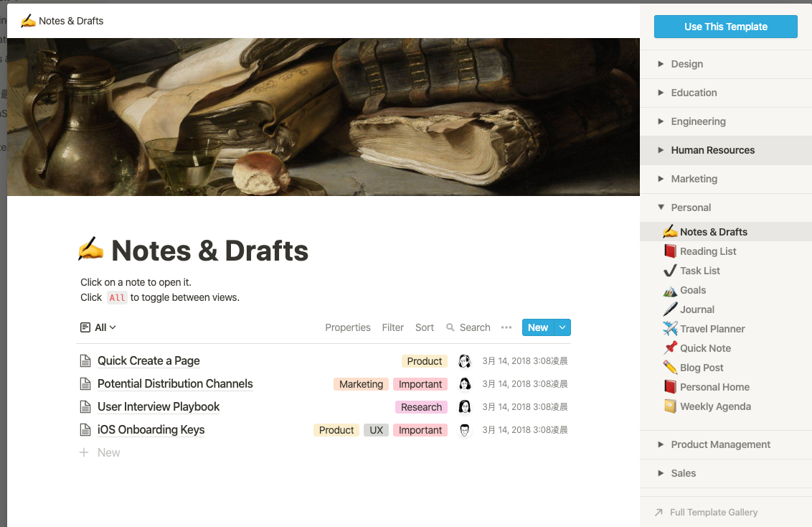The height and width of the screenshot is (527, 812).
Task: Click the Full Template Gallery arrow link
Action: click(x=707, y=512)
